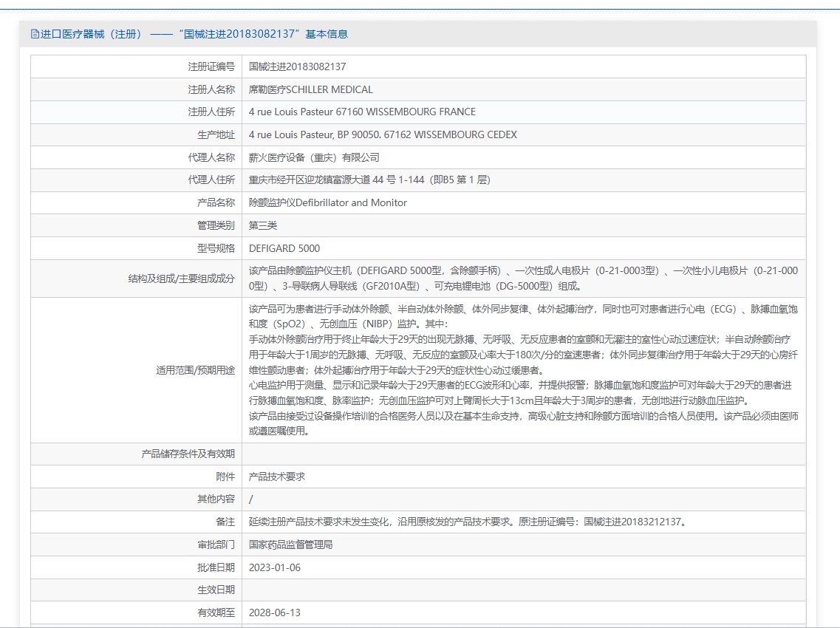
Task: Click the label 型号规格
Action: point(216,249)
